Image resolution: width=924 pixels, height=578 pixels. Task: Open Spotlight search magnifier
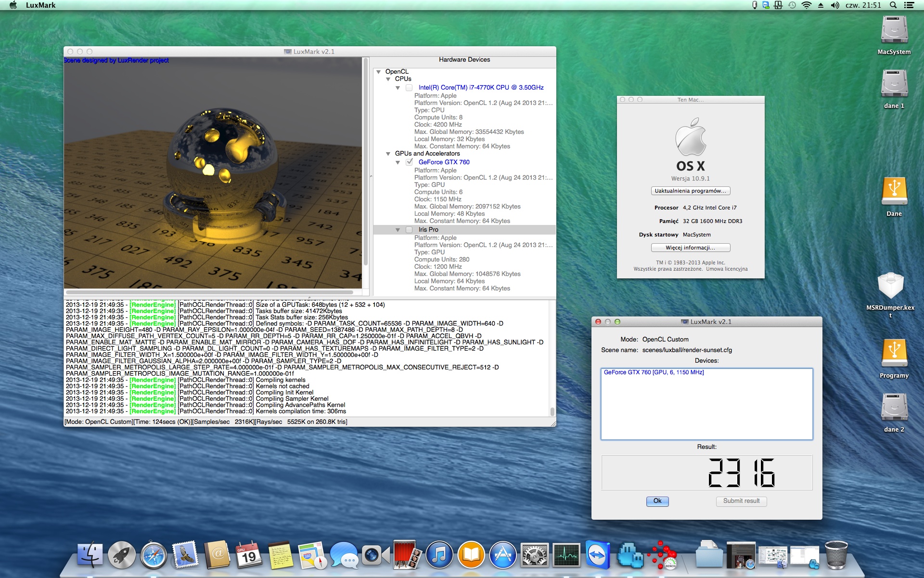(x=893, y=5)
